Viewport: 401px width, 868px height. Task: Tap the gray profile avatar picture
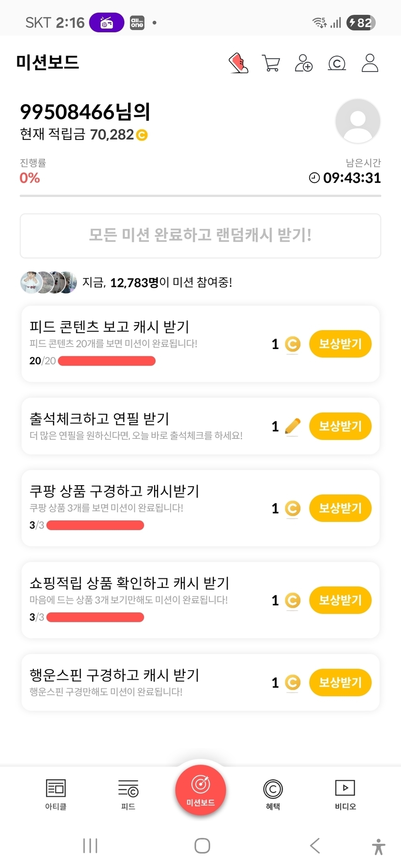[x=358, y=121]
